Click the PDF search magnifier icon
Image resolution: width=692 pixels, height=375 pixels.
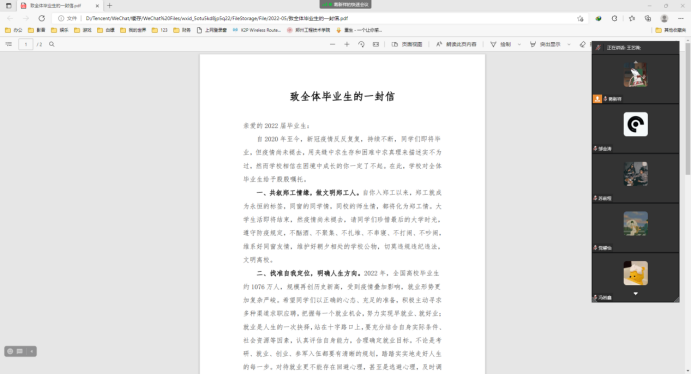click(52, 44)
